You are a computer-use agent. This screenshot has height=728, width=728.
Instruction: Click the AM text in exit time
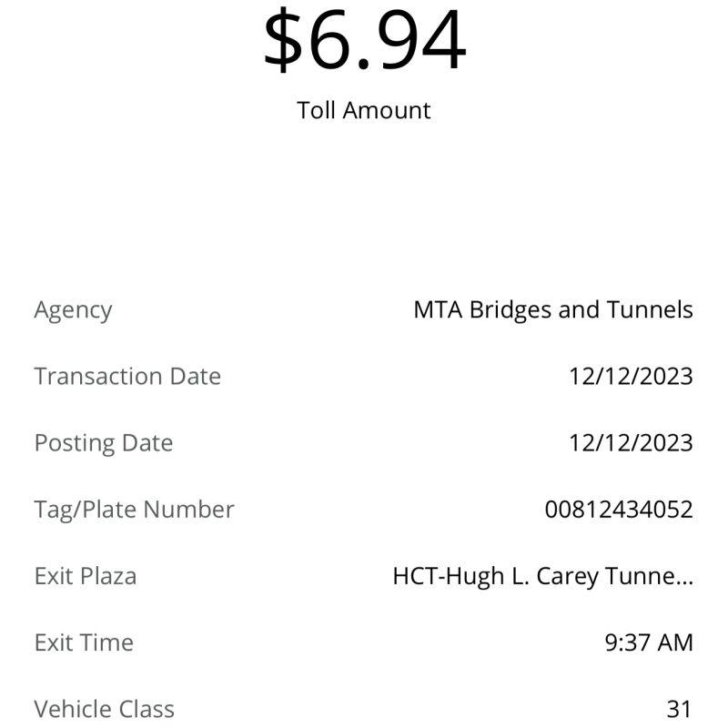tap(675, 642)
